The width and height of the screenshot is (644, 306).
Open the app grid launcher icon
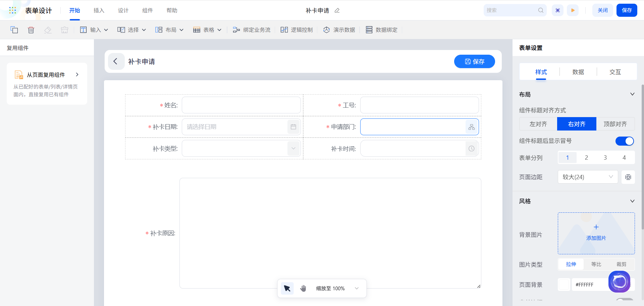(12, 10)
